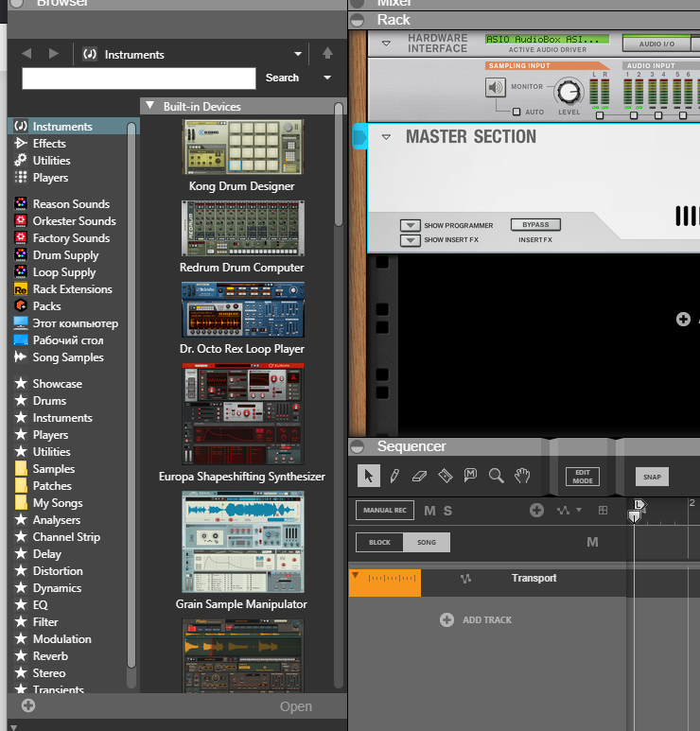Viewport: 700px width, 731px height.
Task: Toggle the global Solo S button
Action: pyautogui.click(x=447, y=511)
